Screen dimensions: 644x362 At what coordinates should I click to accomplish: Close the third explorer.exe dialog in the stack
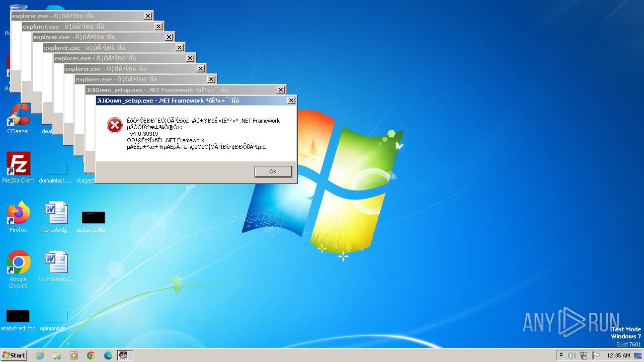[x=169, y=37]
